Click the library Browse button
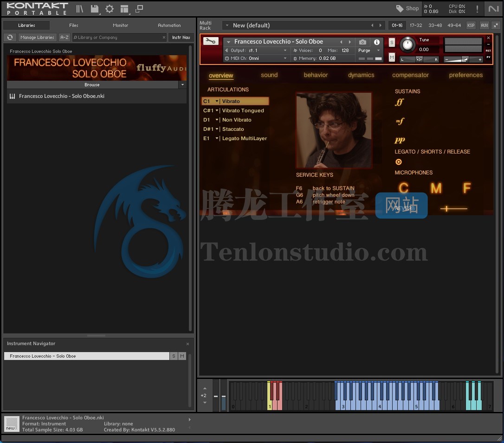Image resolution: width=504 pixels, height=443 pixels. coord(92,85)
